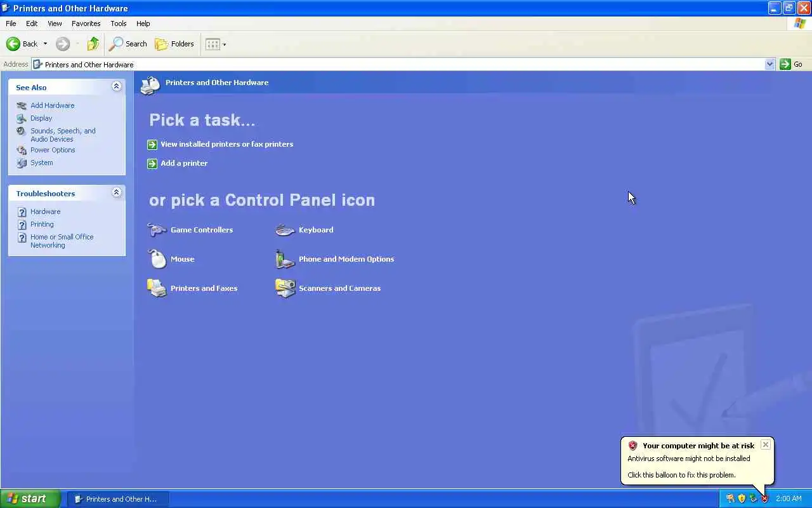
Task: Expand the Address bar dropdown arrow
Action: (769, 64)
